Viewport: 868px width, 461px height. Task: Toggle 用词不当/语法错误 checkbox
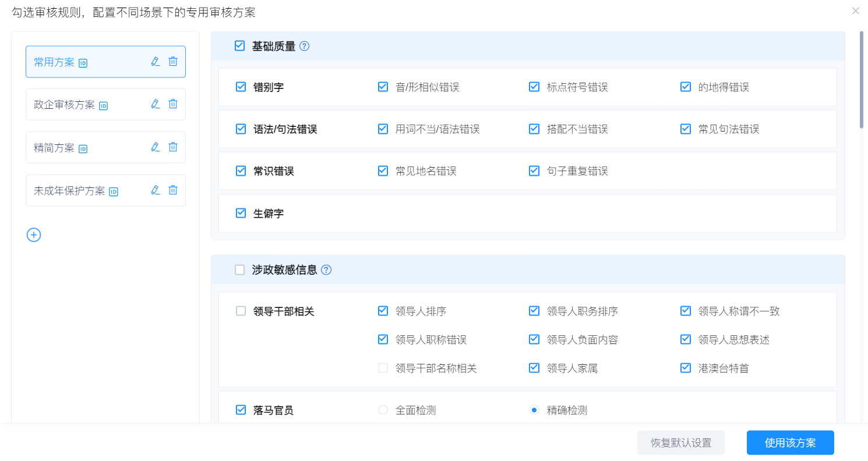[383, 129]
